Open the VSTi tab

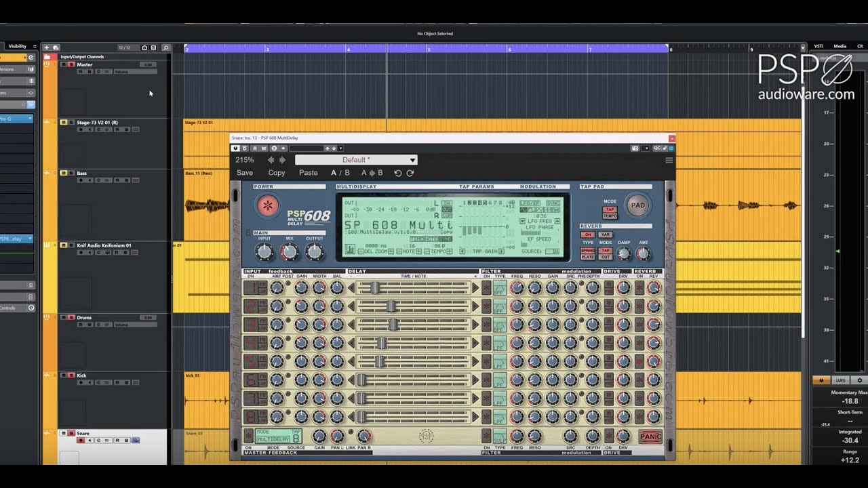(x=818, y=46)
